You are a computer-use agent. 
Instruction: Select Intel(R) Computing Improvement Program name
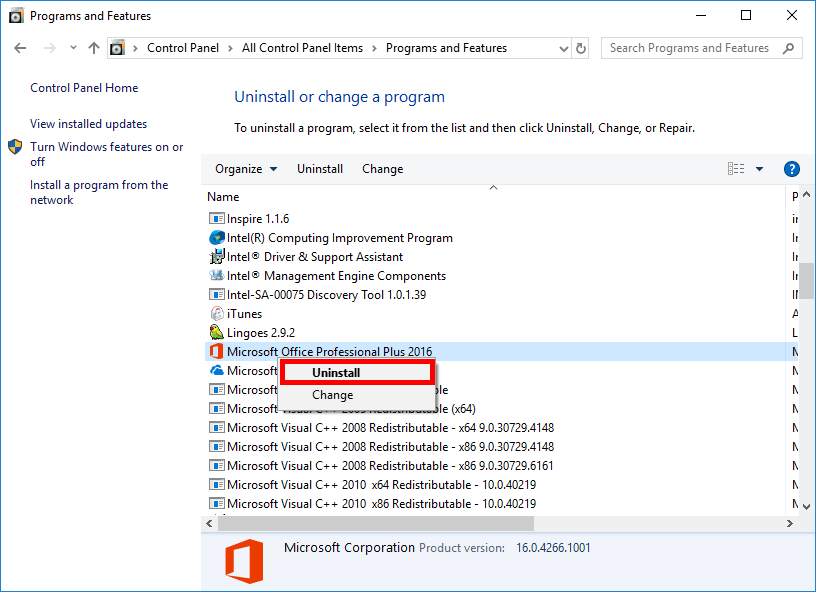click(x=340, y=238)
